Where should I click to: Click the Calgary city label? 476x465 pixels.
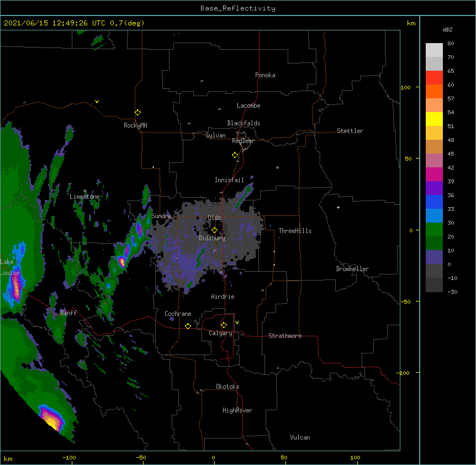[220, 333]
